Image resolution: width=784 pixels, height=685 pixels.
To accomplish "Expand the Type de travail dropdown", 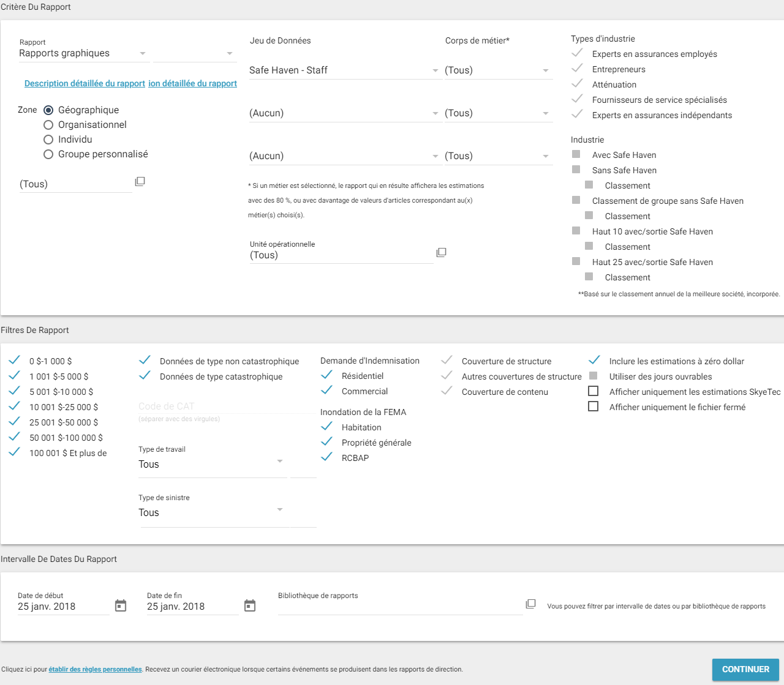I will [280, 462].
